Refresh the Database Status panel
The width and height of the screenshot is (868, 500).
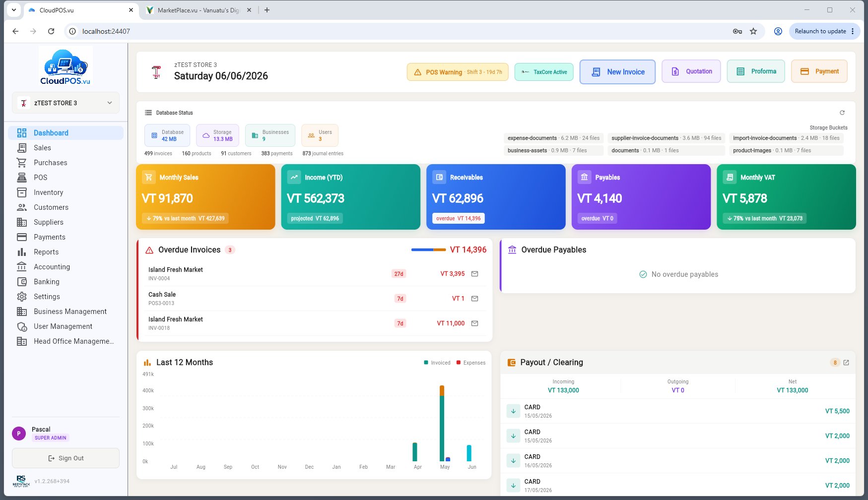pyautogui.click(x=842, y=113)
